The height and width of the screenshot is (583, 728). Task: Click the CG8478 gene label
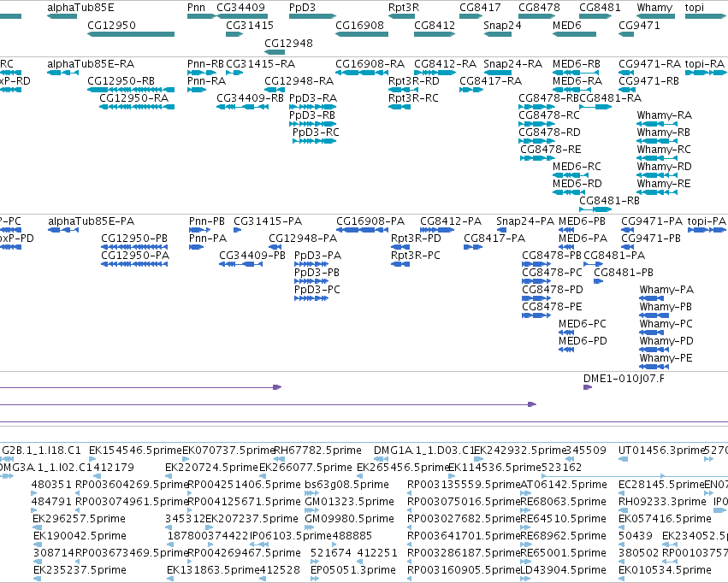pos(539,8)
